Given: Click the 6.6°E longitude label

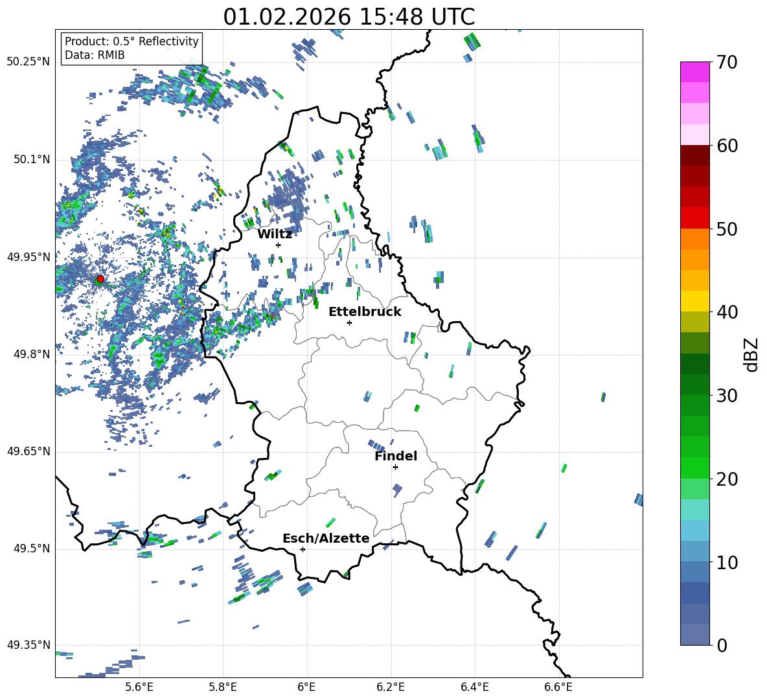Looking at the screenshot, I should [558, 687].
